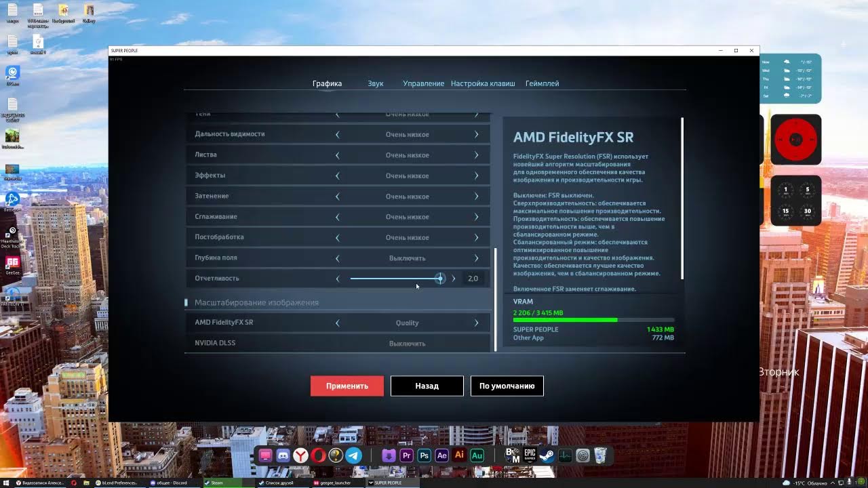Toggle Глубина поля with left arrow
Screen dimensions: 868x488
pos(338,258)
